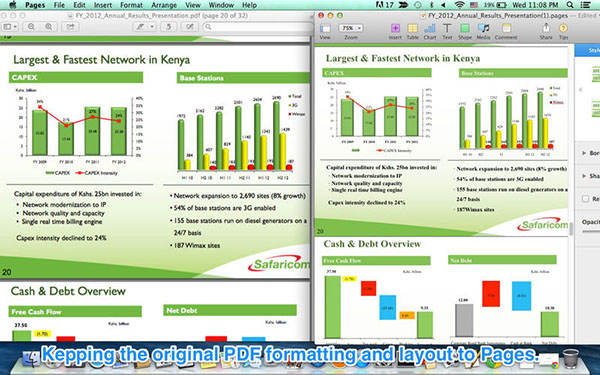Click the Adobe 17 menu bar icon
This screenshot has width=600, height=375.
tap(385, 5)
